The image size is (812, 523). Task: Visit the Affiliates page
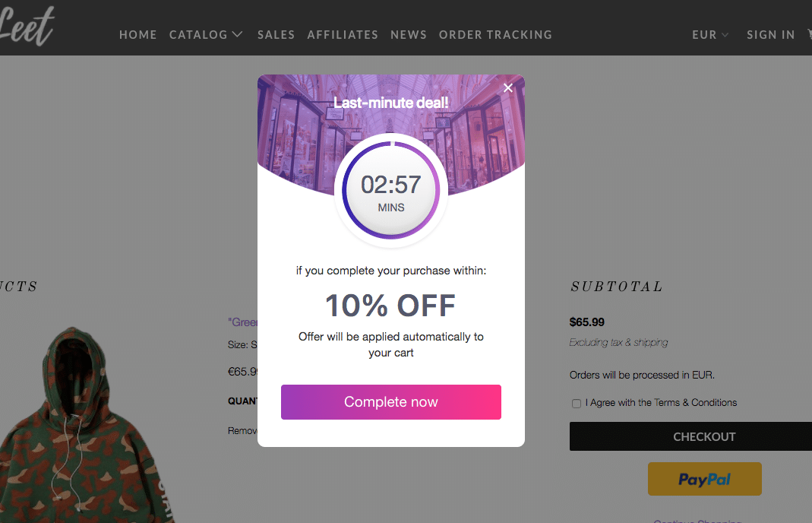pyautogui.click(x=343, y=34)
